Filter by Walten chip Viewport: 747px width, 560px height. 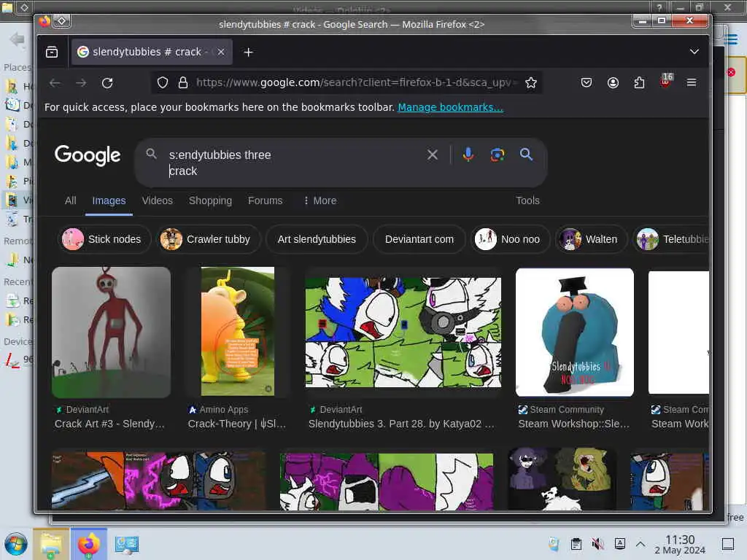click(591, 239)
